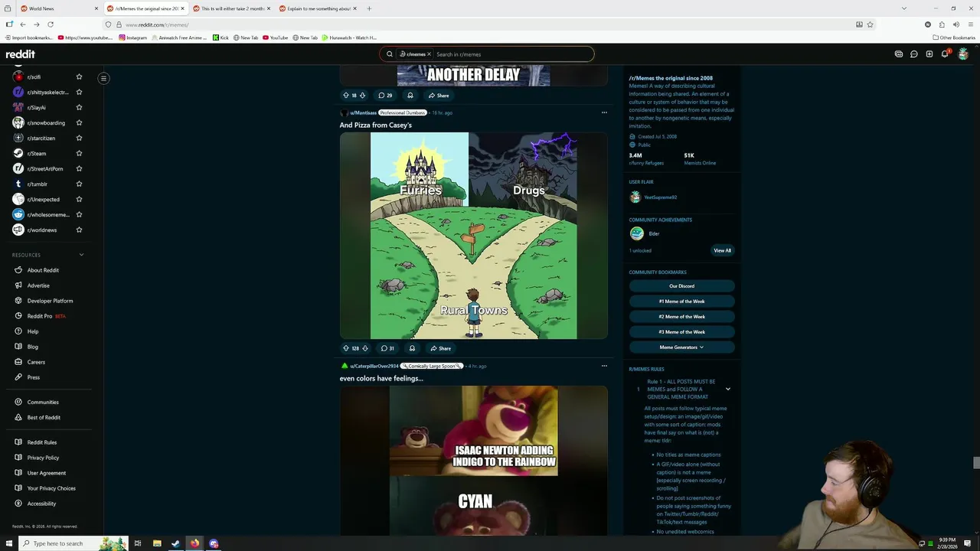Open the Furries Drugs Rural Towns meme image

(x=473, y=236)
